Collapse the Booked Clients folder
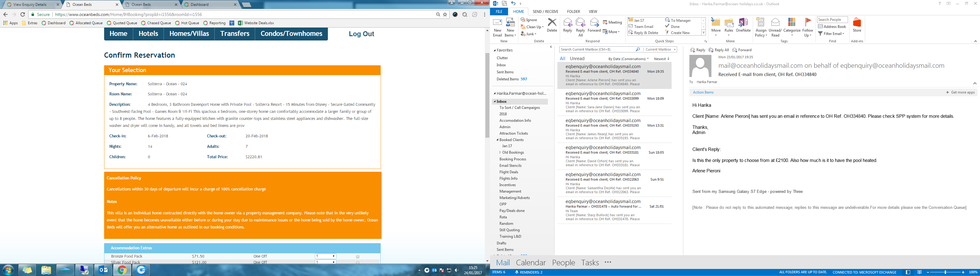Image resolution: width=980 pixels, height=276 pixels. click(x=498, y=140)
